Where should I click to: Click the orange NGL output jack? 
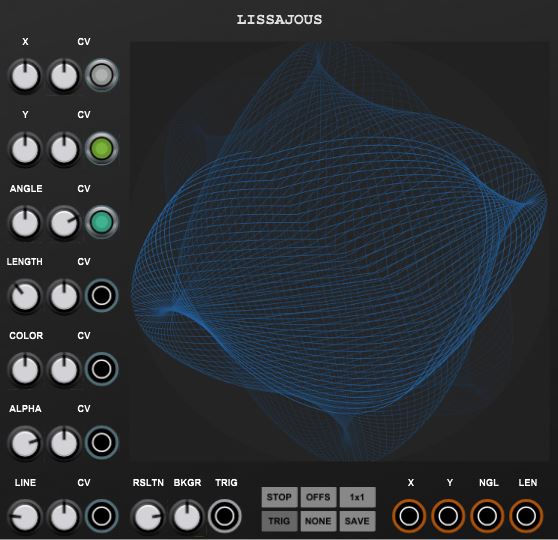[487, 516]
